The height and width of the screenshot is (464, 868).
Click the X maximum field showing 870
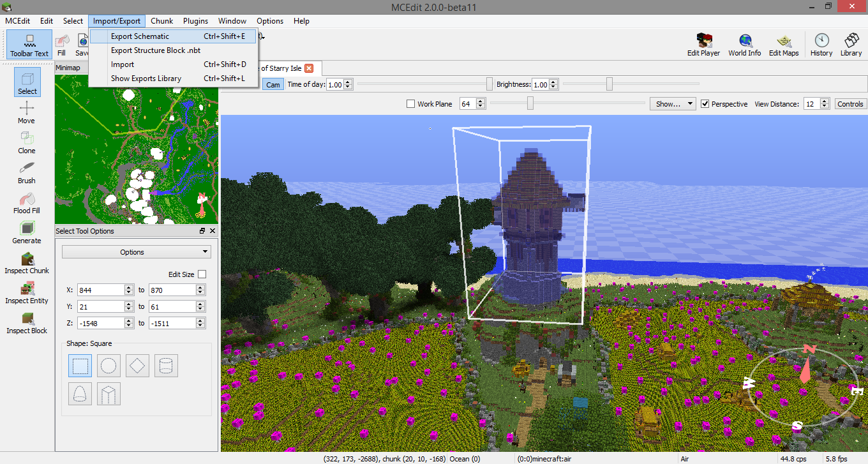pyautogui.click(x=172, y=290)
